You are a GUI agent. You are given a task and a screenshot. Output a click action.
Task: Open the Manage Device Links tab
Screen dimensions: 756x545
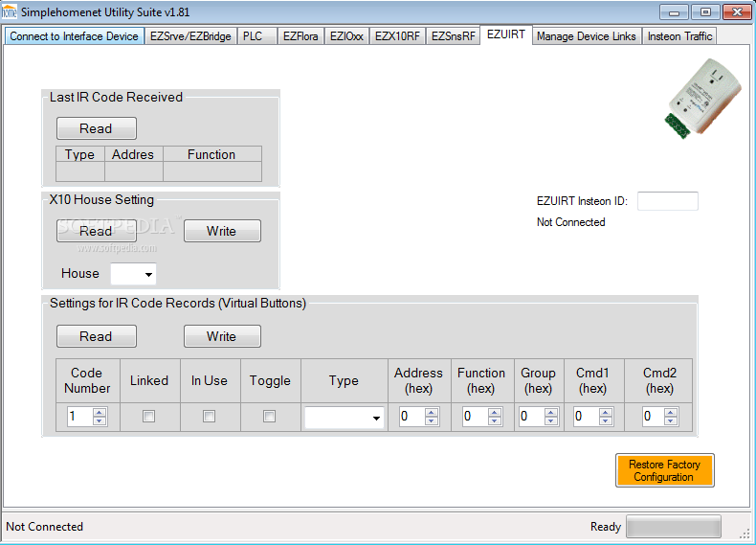click(587, 36)
